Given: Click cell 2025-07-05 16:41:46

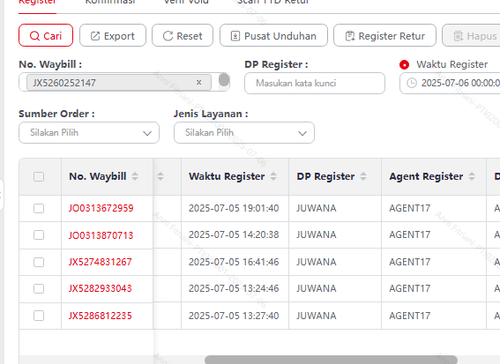Looking at the screenshot, I should click(x=234, y=262).
